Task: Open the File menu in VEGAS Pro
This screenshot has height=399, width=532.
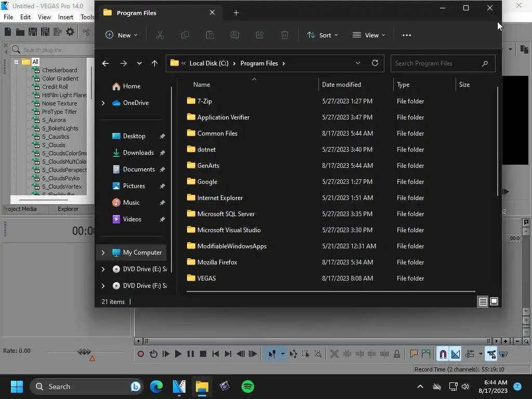Action: pyautogui.click(x=8, y=17)
